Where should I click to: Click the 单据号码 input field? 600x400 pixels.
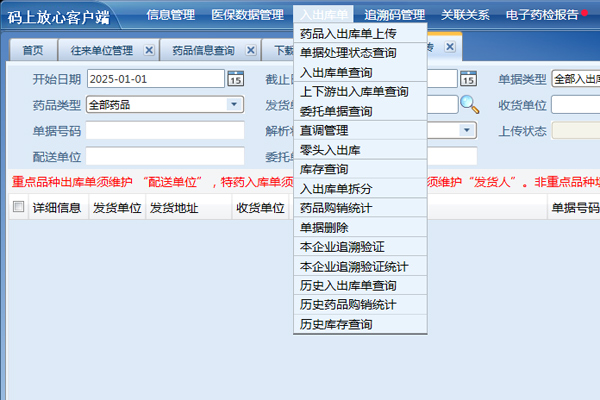coord(165,130)
